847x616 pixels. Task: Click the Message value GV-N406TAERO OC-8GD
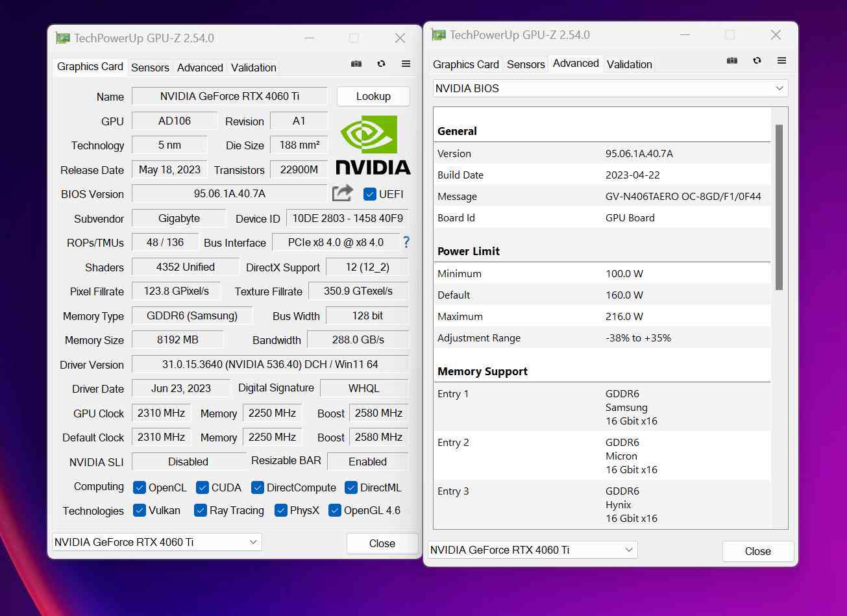[x=683, y=197]
